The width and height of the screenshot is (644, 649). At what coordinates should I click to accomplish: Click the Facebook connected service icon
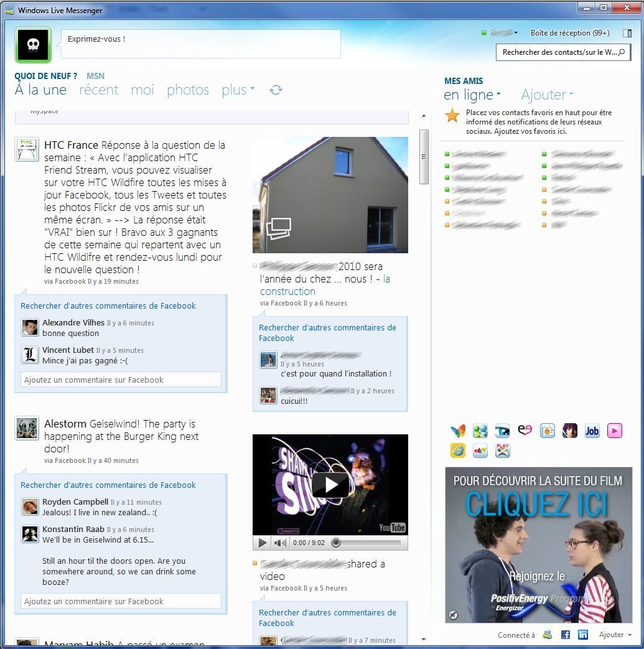(565, 635)
